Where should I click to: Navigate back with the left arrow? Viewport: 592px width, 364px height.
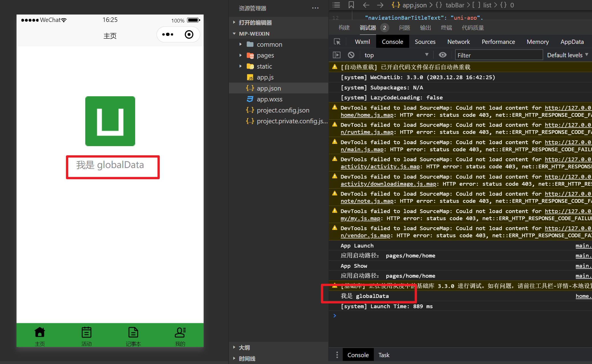pos(366,5)
